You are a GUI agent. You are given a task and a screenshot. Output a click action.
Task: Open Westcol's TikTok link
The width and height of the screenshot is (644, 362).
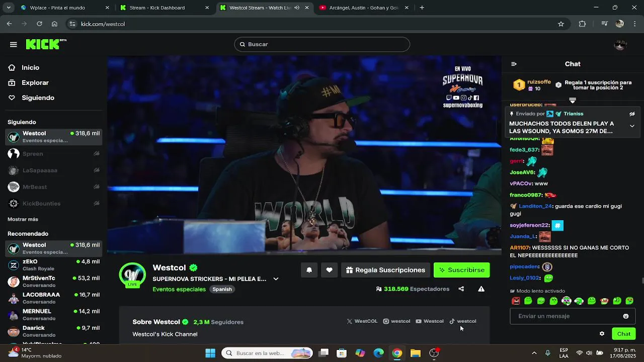pyautogui.click(x=463, y=321)
